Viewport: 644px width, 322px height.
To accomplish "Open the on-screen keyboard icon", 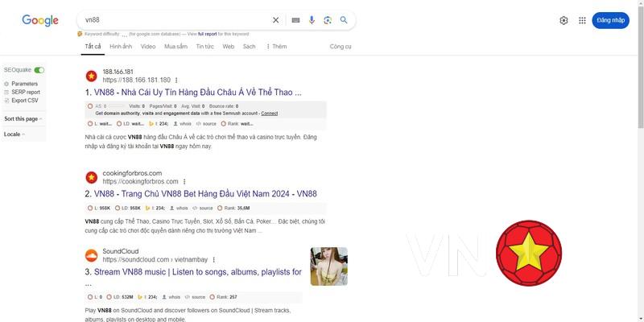I will [x=295, y=20].
